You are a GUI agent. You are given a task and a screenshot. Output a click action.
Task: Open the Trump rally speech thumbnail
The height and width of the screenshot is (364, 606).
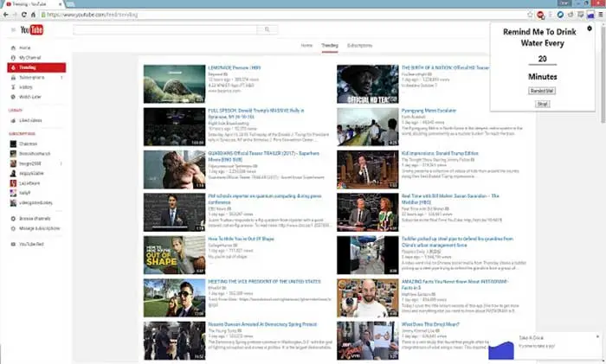[x=174, y=126]
